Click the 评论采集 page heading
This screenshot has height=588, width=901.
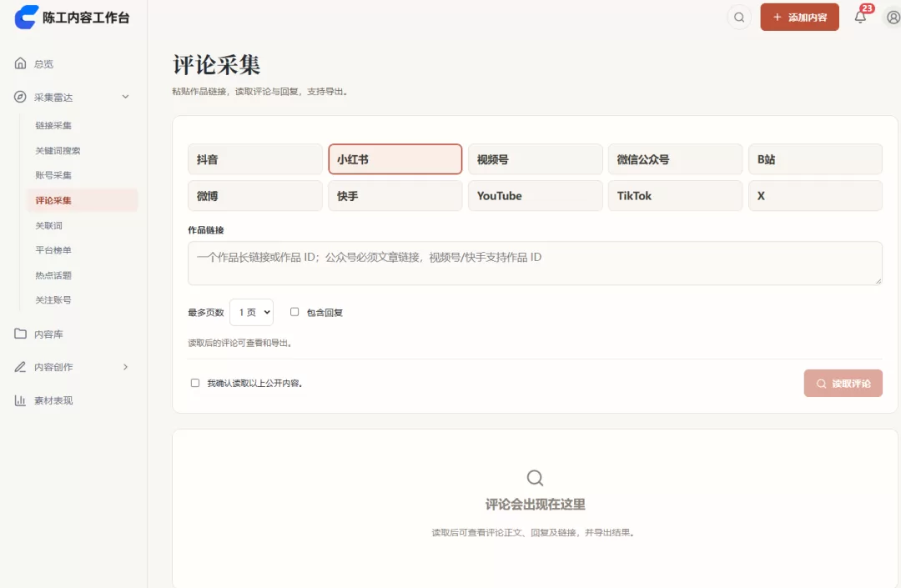(217, 64)
